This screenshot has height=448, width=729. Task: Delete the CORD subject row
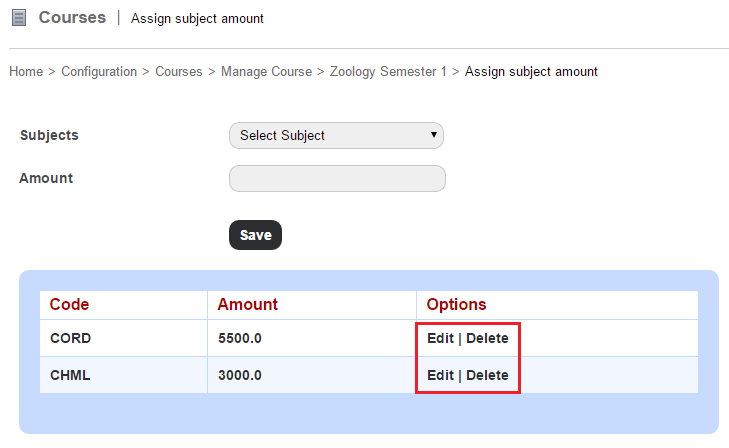[x=487, y=338]
